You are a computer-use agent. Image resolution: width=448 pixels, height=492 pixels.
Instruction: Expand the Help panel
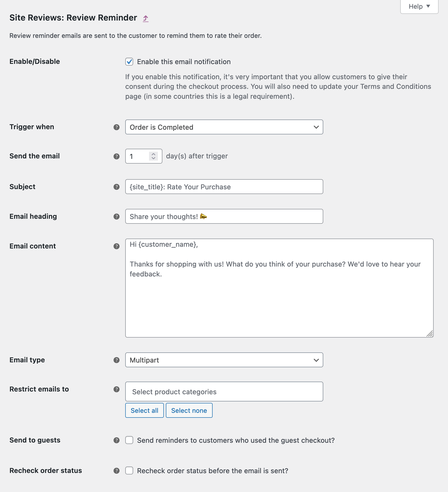coord(419,6)
